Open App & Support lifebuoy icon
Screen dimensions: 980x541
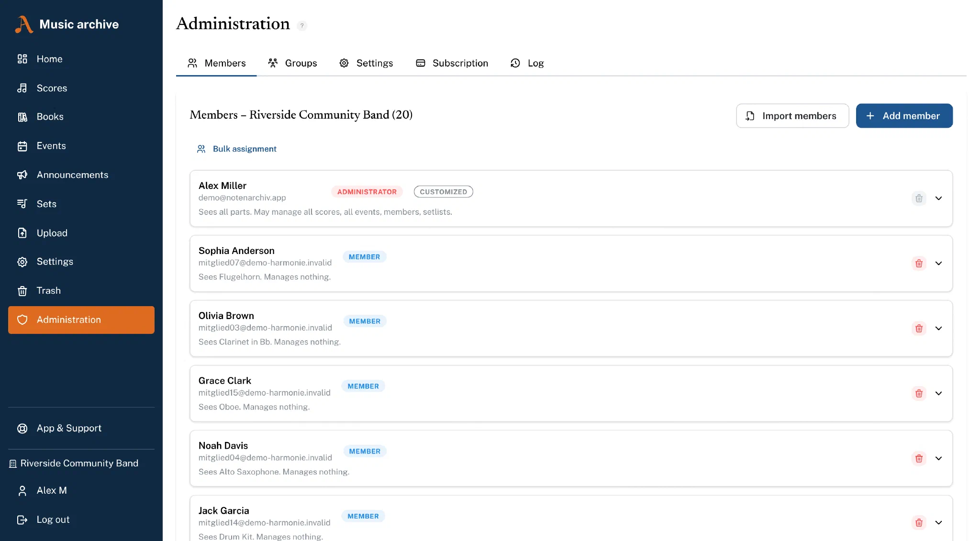[x=22, y=428]
